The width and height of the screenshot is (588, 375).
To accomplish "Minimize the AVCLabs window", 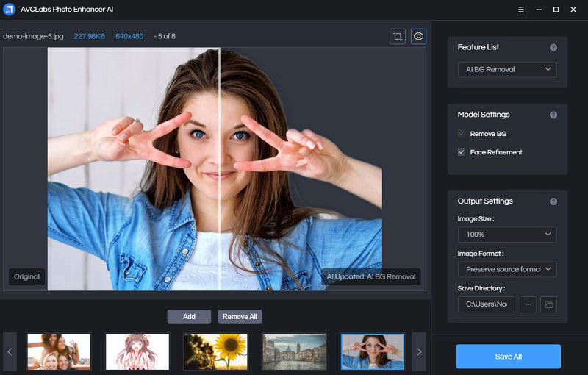I will (539, 10).
